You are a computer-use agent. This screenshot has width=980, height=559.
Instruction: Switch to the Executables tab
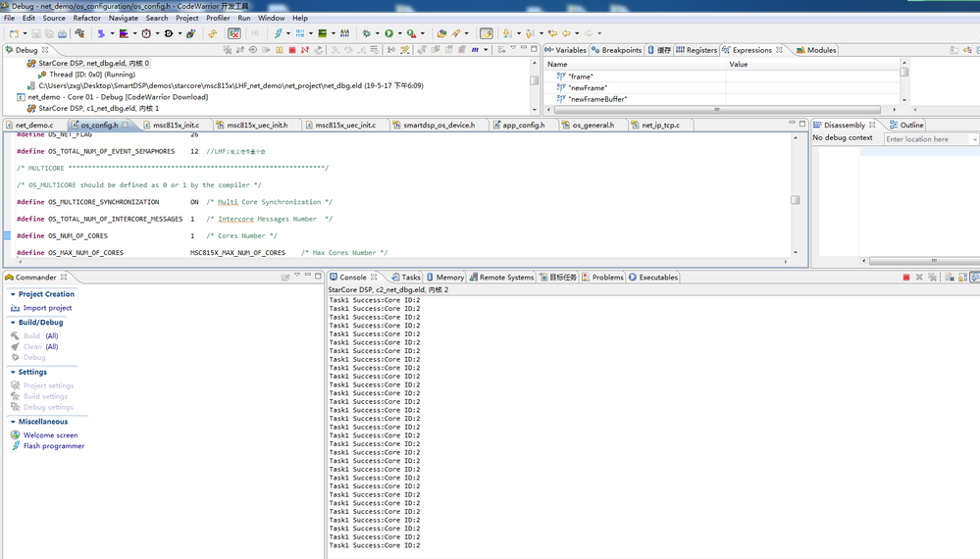pyautogui.click(x=653, y=278)
